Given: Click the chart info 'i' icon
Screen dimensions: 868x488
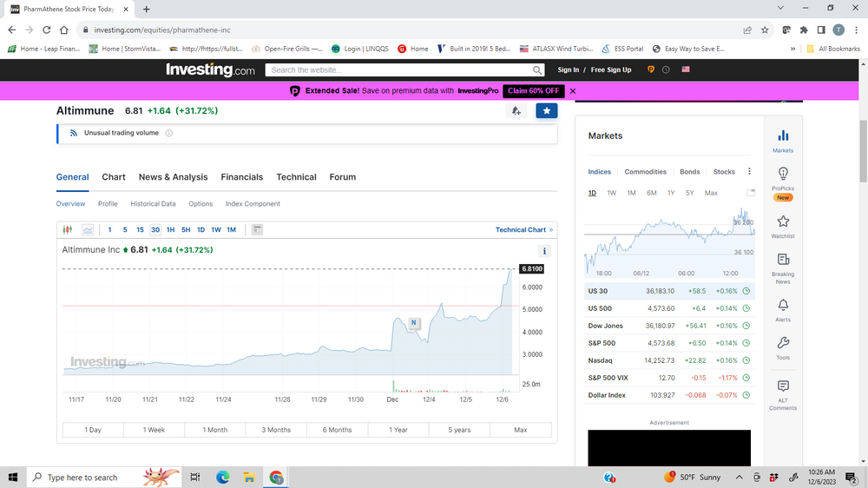Looking at the screenshot, I should click(545, 251).
